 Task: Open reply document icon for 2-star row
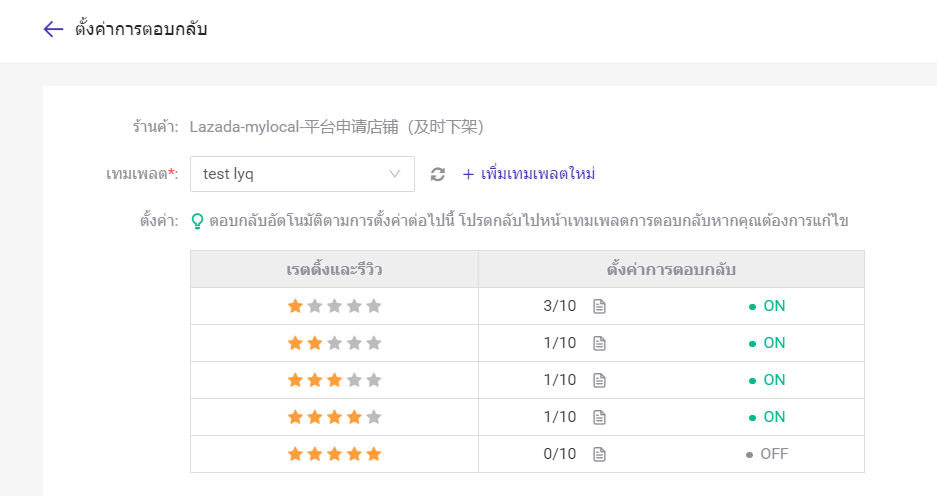click(599, 343)
